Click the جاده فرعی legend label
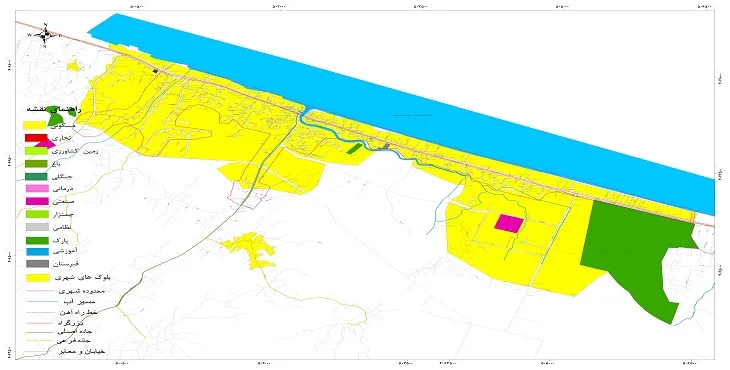The image size is (730, 370). pyautogui.click(x=74, y=342)
